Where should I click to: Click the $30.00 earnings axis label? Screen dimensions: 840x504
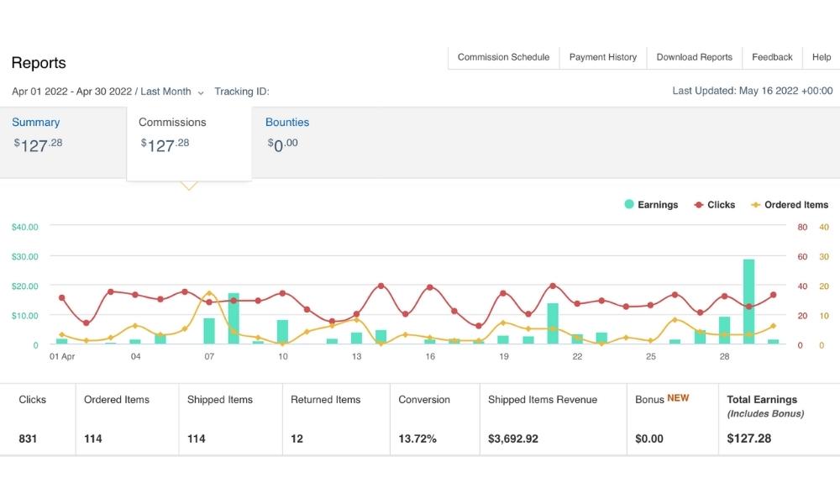25,256
